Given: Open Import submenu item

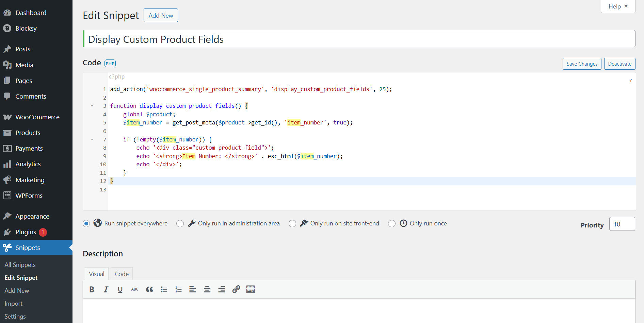Looking at the screenshot, I should tap(14, 304).
